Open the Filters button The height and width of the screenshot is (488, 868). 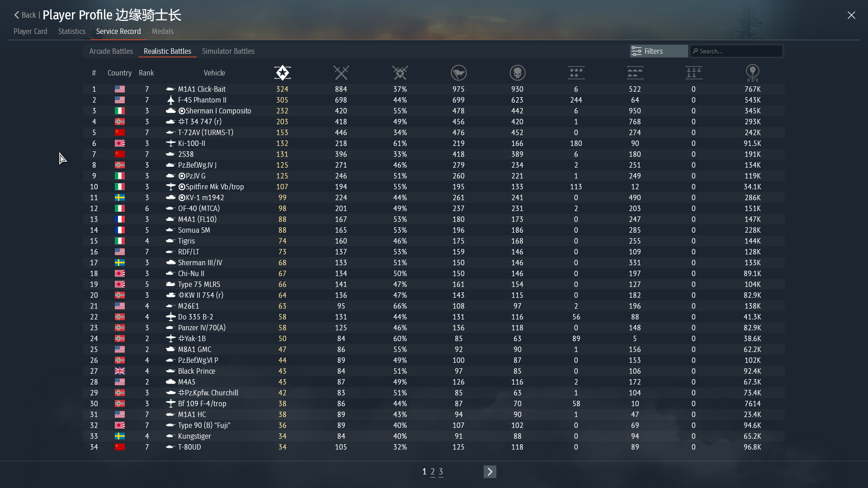[659, 51]
